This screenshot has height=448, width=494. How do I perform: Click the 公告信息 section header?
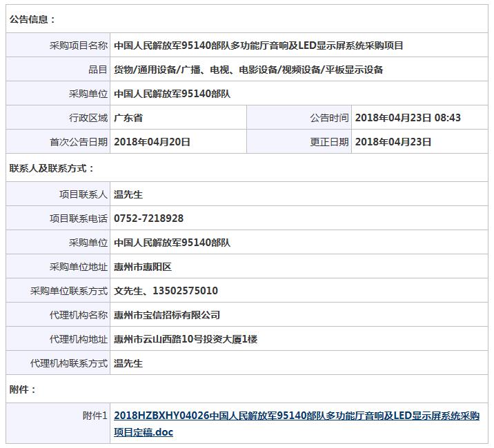(32, 20)
